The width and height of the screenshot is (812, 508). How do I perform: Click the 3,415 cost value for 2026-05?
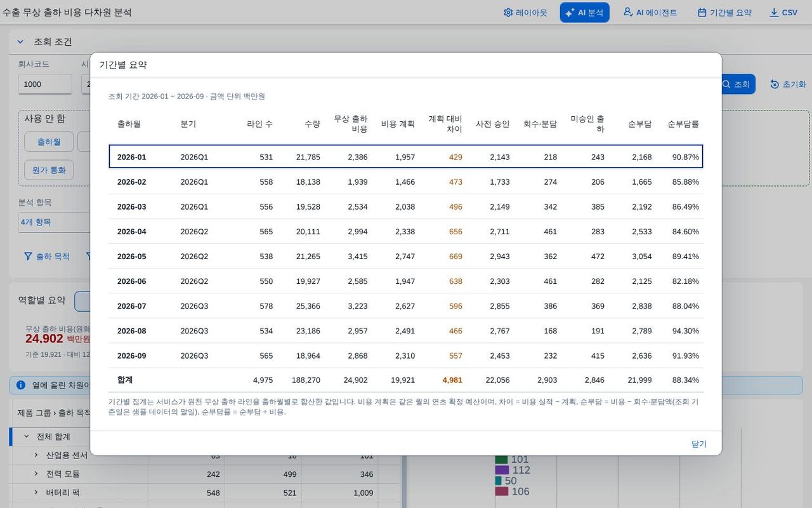click(358, 257)
